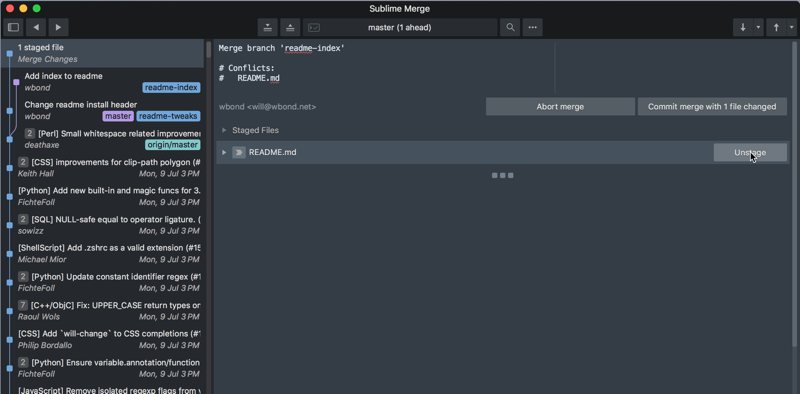Click the pop stash icon
Viewport: 800px width, 394px height.
(290, 28)
